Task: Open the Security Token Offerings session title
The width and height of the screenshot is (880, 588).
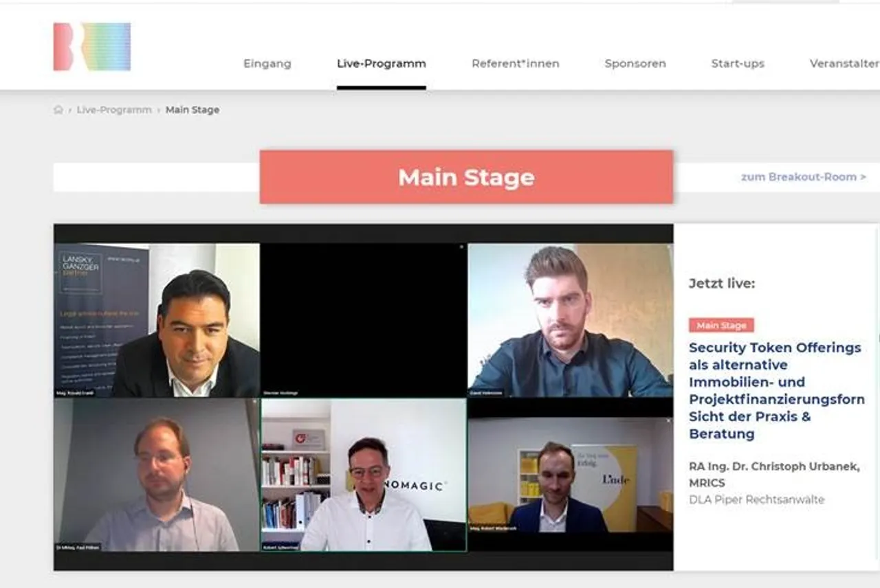Action: pyautogui.click(x=777, y=390)
